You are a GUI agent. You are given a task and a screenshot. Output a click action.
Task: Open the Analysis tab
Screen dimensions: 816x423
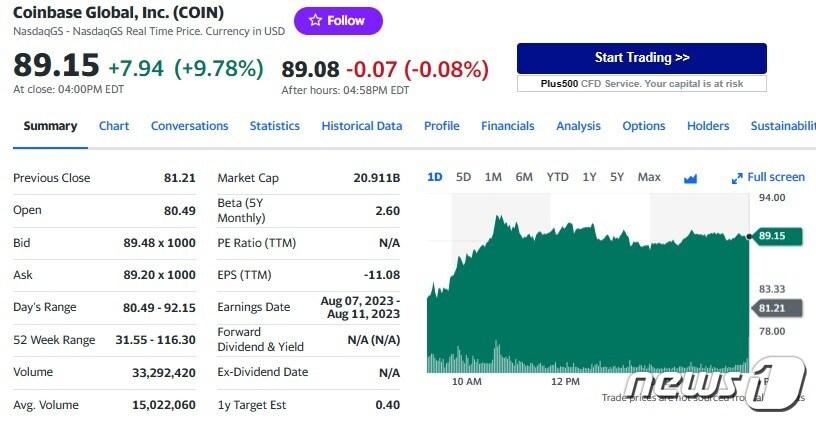click(x=578, y=126)
